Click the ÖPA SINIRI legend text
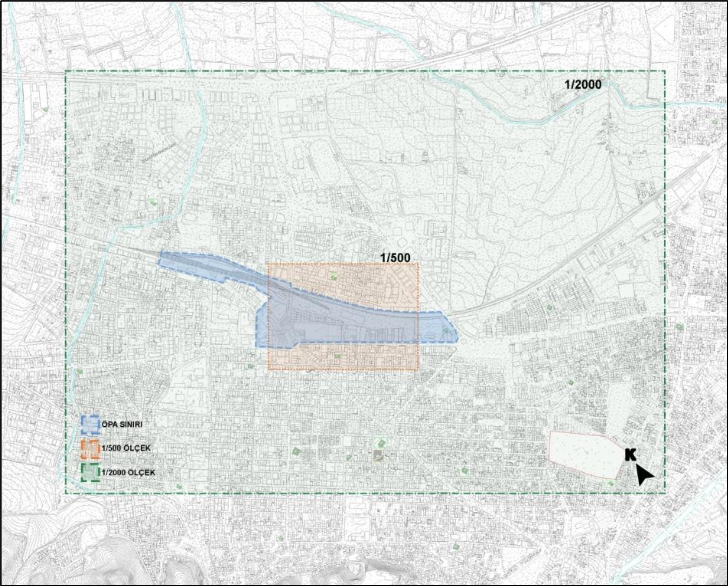 pyautogui.click(x=122, y=424)
